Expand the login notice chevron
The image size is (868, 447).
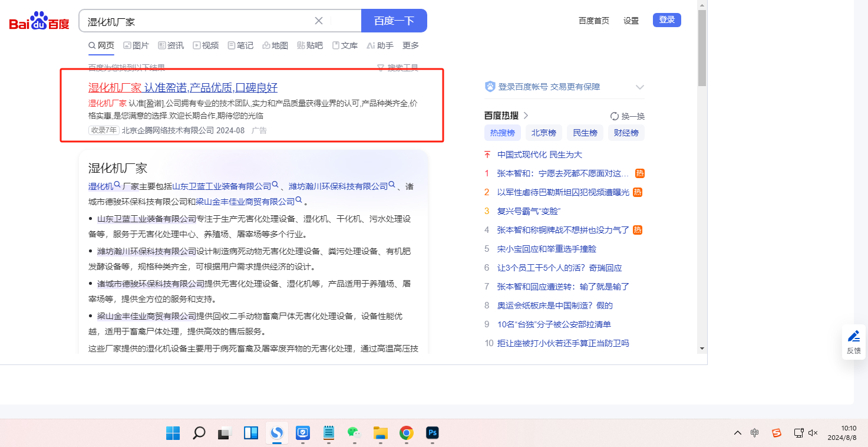tap(640, 87)
